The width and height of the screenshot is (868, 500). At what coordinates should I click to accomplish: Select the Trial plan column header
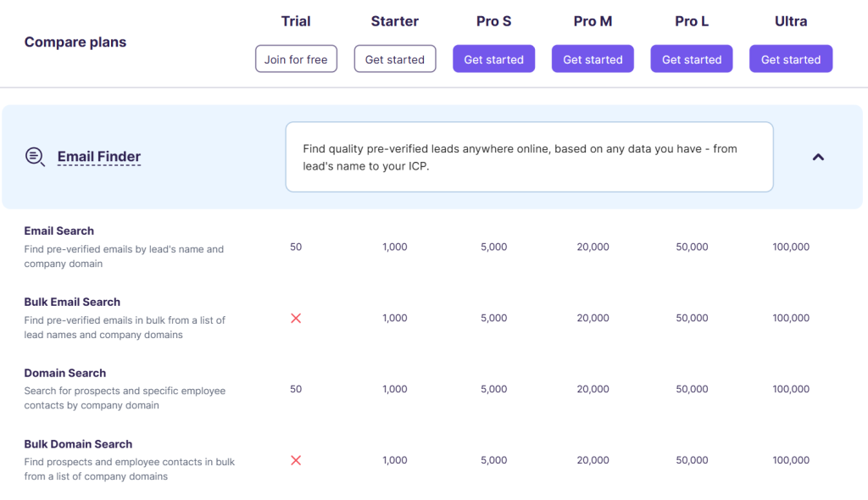coord(296,20)
